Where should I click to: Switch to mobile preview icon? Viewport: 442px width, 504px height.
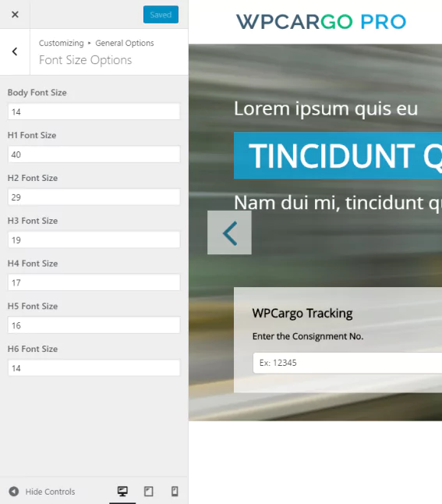175,492
